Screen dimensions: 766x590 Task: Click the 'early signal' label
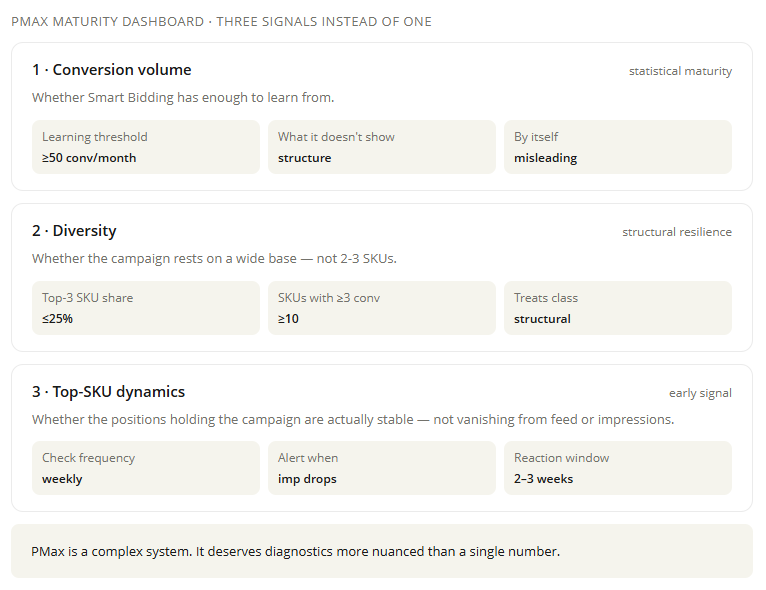click(x=700, y=393)
